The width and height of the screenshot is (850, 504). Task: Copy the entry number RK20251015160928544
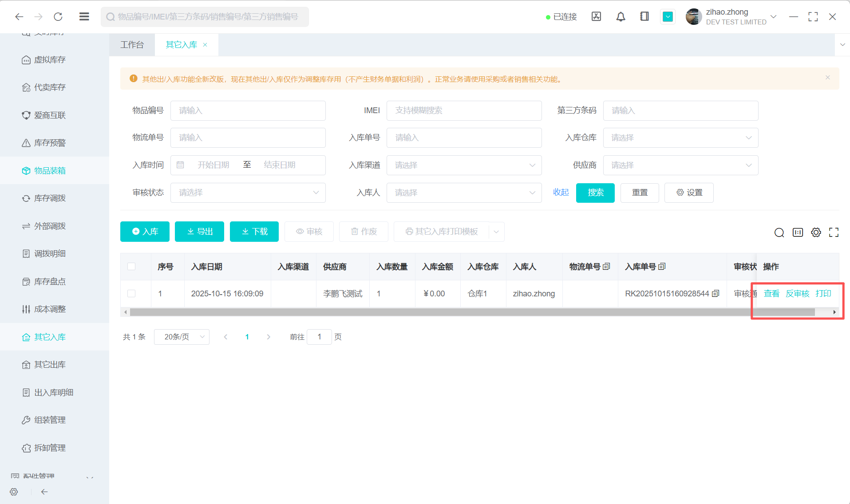716,294
